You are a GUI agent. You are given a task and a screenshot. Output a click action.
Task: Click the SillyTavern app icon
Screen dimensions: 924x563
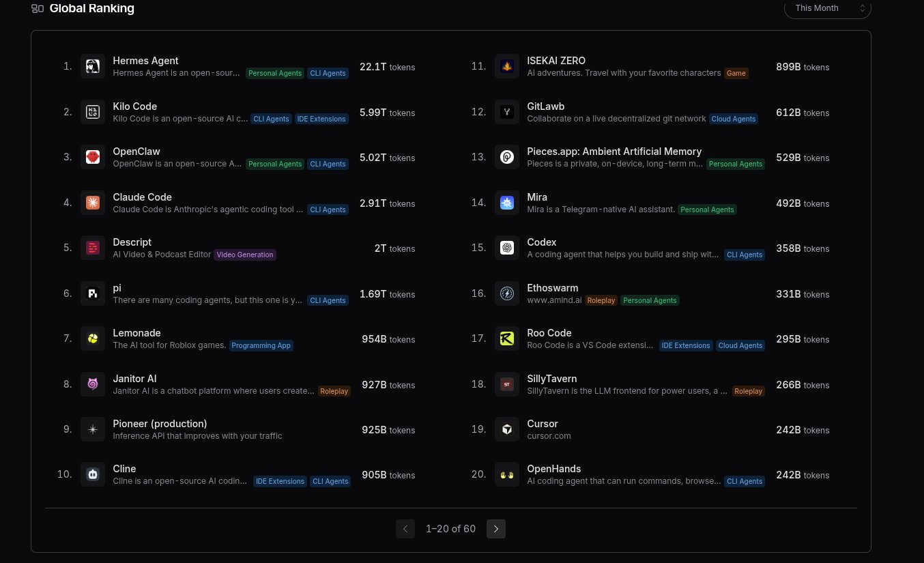507,384
